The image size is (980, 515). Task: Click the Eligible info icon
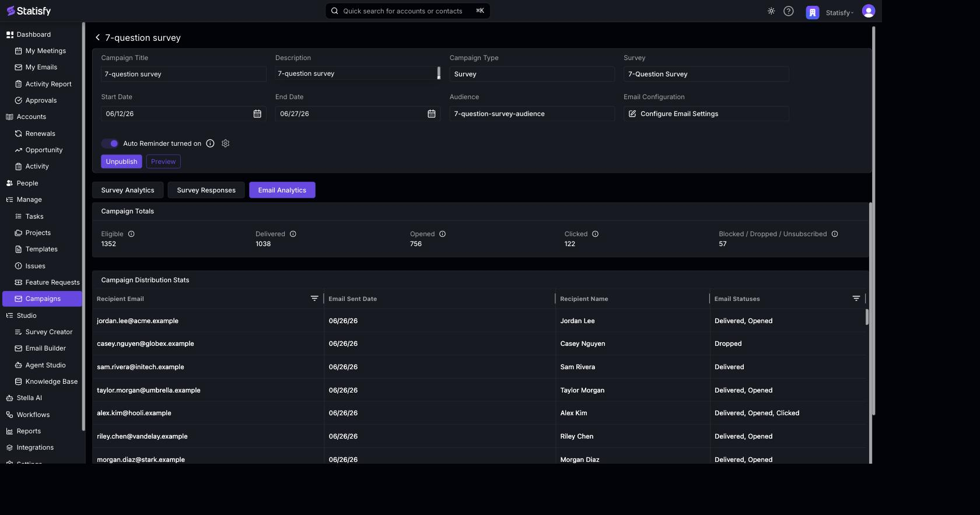coord(131,234)
